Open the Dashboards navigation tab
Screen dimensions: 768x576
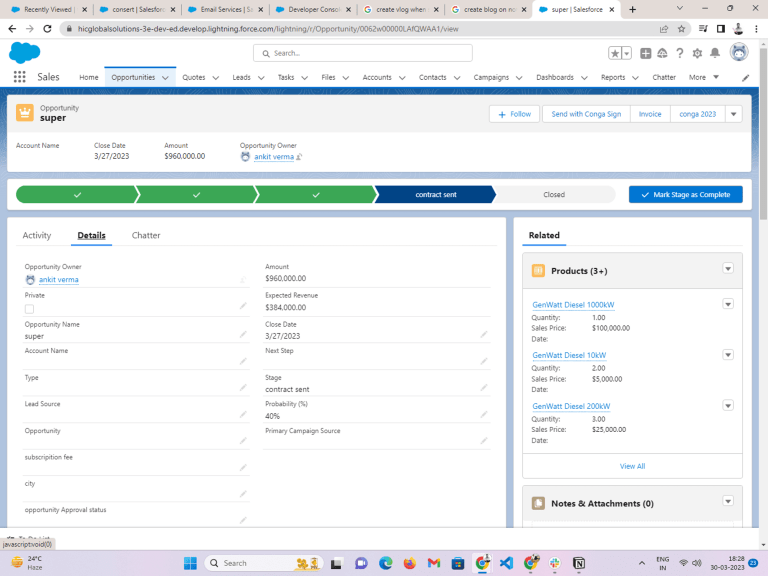point(555,77)
